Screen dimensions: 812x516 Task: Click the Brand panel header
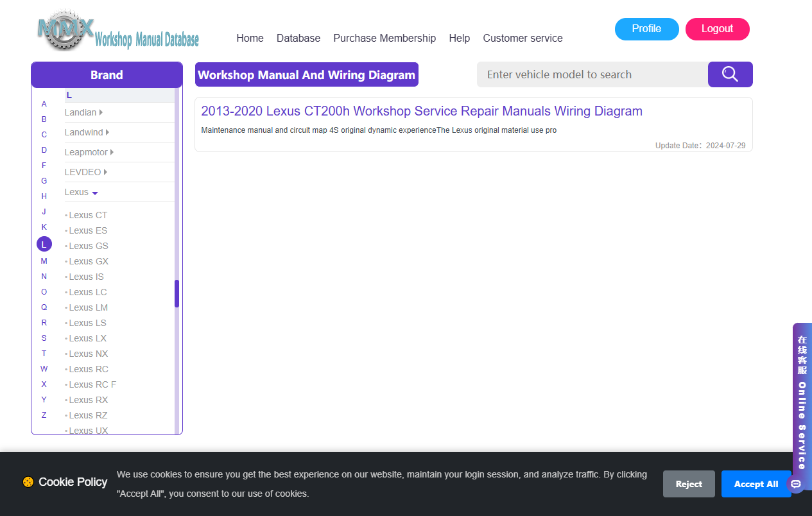(107, 75)
